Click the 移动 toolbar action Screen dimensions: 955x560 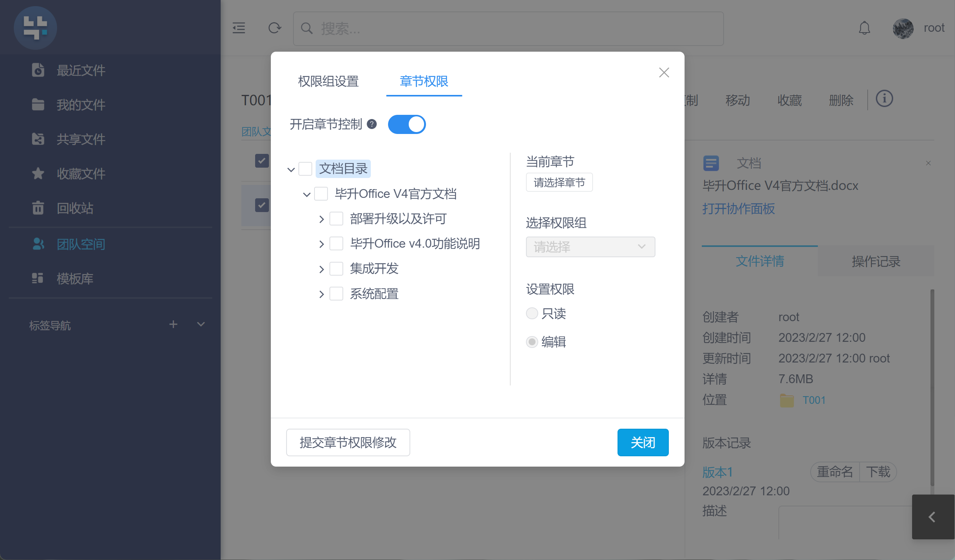[x=737, y=100]
